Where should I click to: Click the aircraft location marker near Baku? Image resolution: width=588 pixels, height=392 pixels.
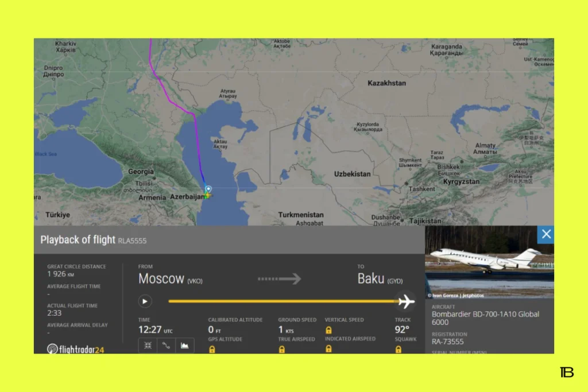coord(207,192)
